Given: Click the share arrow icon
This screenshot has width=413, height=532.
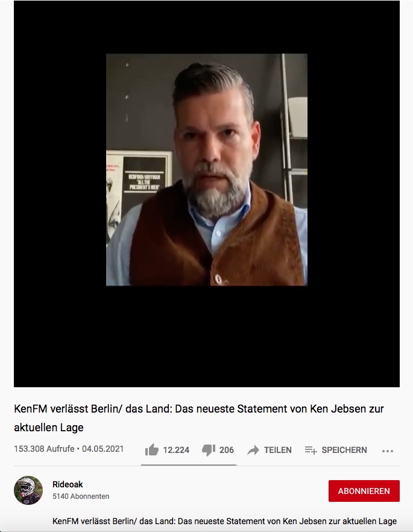Looking at the screenshot, I should pyautogui.click(x=253, y=450).
